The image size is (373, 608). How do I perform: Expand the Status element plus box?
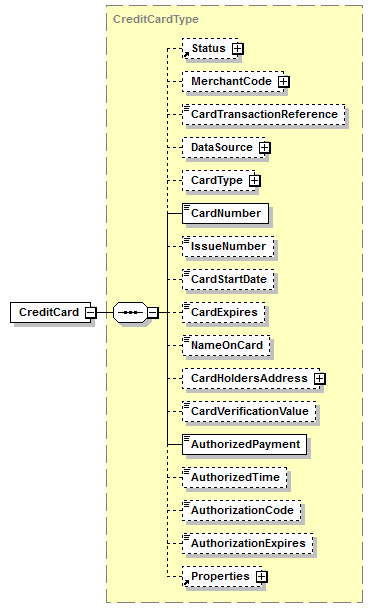(x=237, y=49)
